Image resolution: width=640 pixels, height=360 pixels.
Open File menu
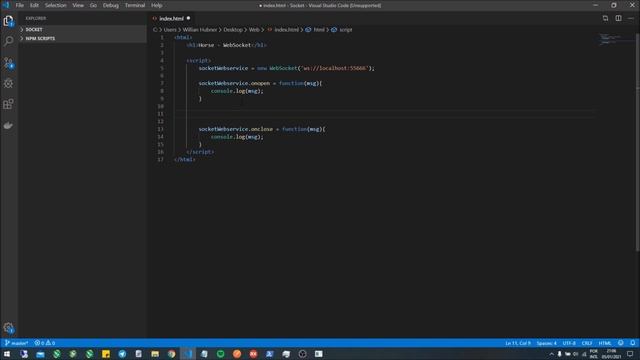[x=20, y=5]
